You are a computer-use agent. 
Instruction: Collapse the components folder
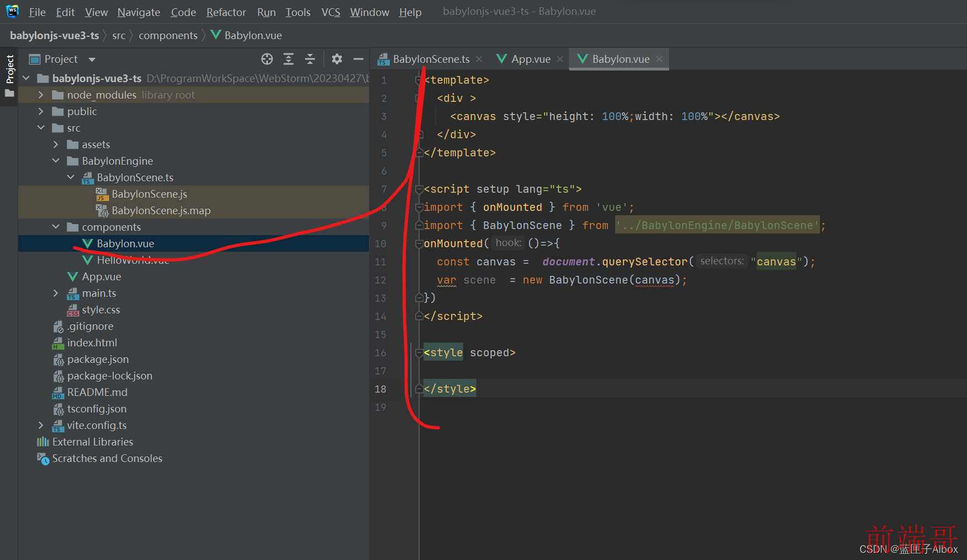click(x=56, y=227)
